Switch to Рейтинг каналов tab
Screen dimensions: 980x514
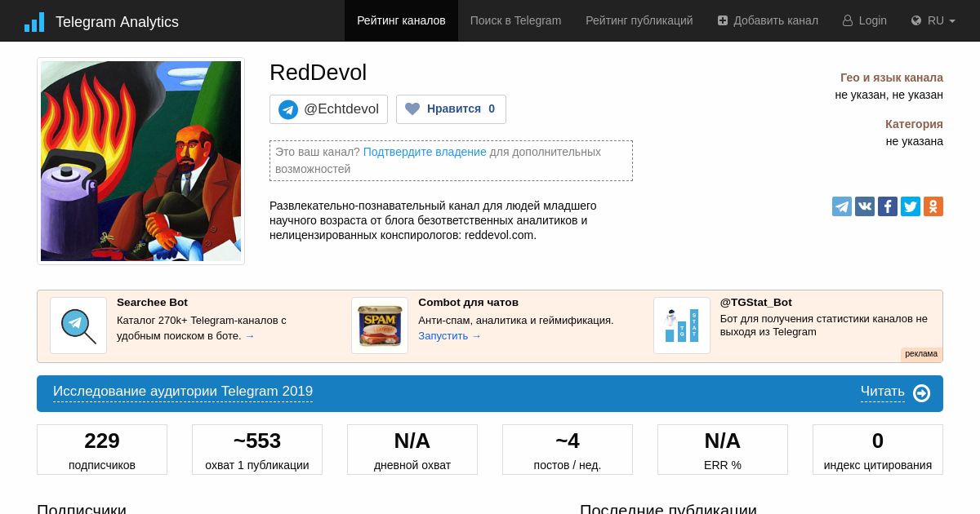point(401,20)
